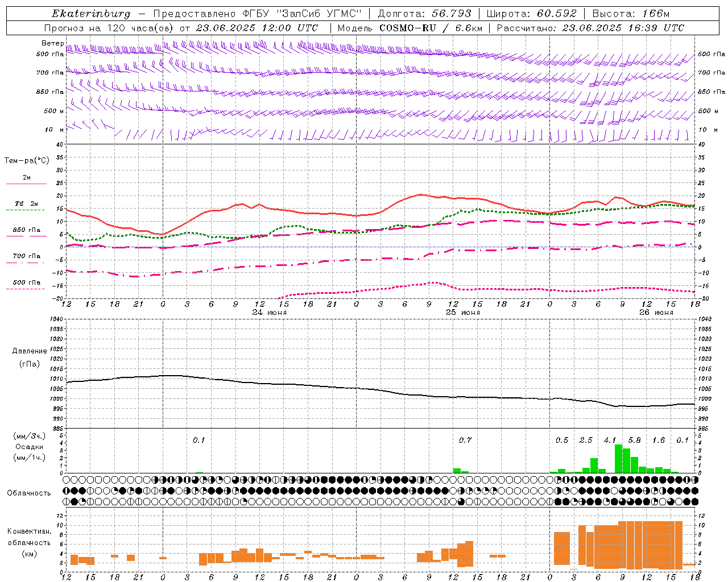The height and width of the screenshot is (582, 728).
Task: Click the Конвективн. convective cloud label
Action: (29, 531)
